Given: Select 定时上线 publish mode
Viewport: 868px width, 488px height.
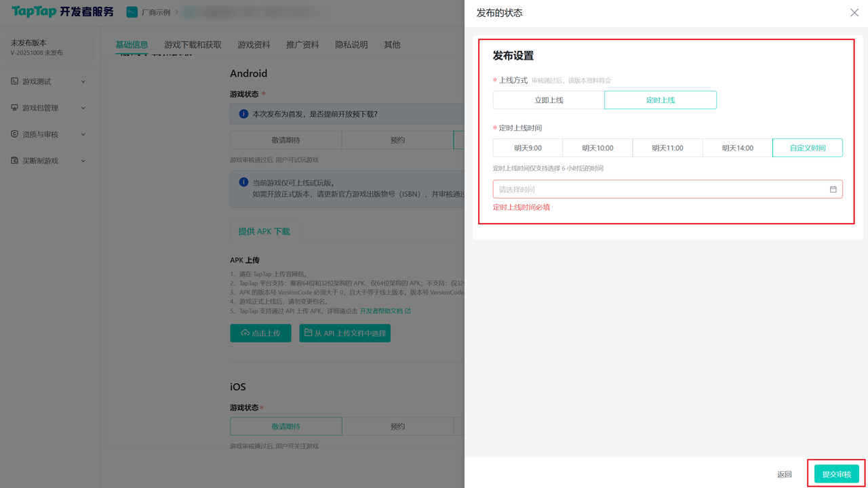Looking at the screenshot, I should tap(660, 100).
